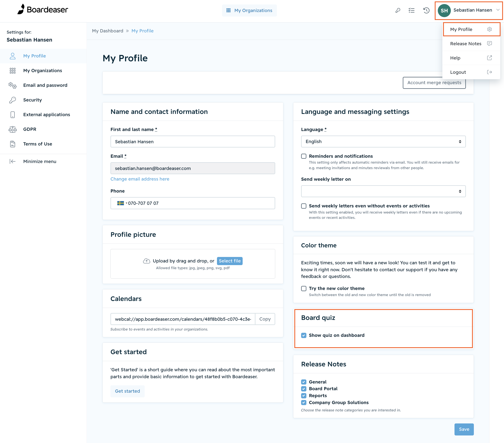Select Release Notes in user menu
504x443 pixels.
pyautogui.click(x=471, y=44)
